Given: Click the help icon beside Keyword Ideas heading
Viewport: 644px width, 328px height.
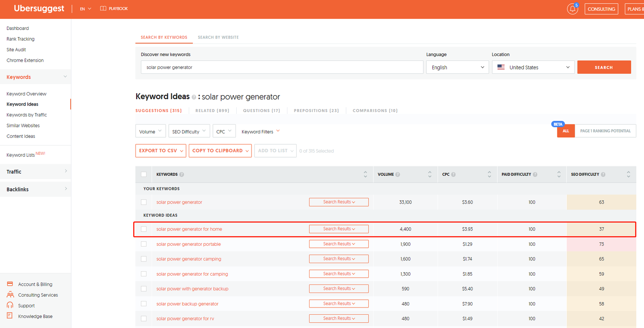Looking at the screenshot, I should tap(194, 97).
